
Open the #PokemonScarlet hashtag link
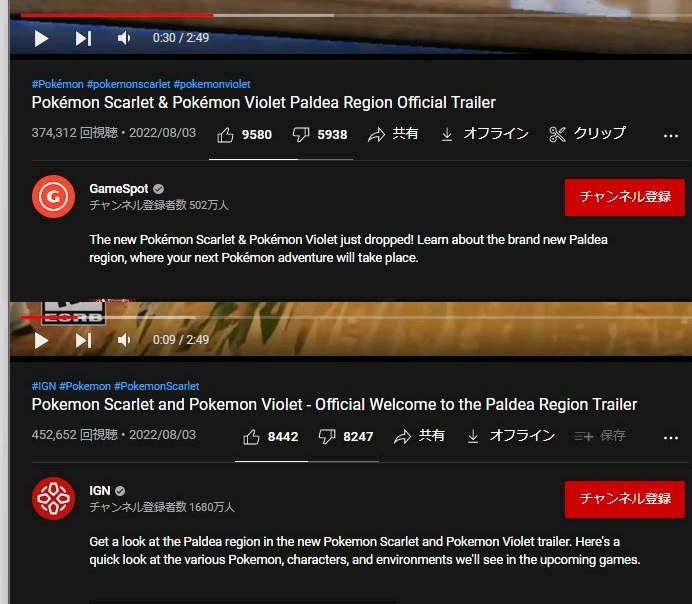click(157, 386)
